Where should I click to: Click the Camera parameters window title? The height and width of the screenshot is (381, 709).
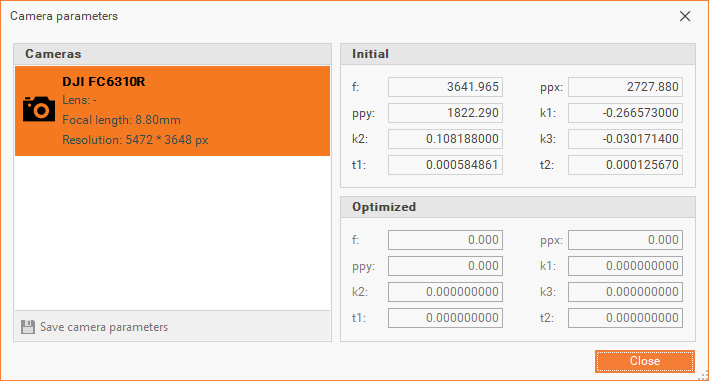64,16
